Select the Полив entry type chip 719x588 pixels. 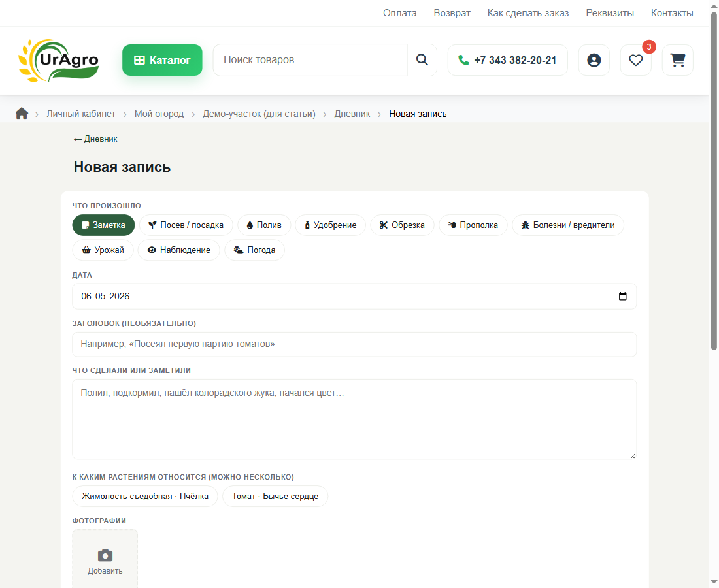pyautogui.click(x=264, y=225)
